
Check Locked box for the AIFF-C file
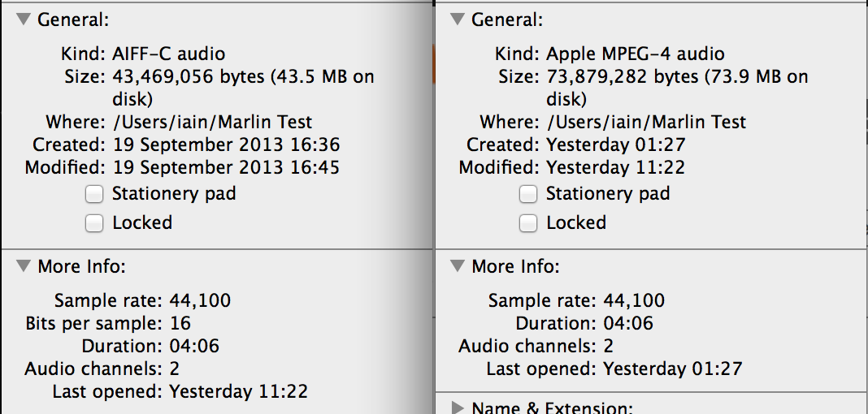coord(95,223)
